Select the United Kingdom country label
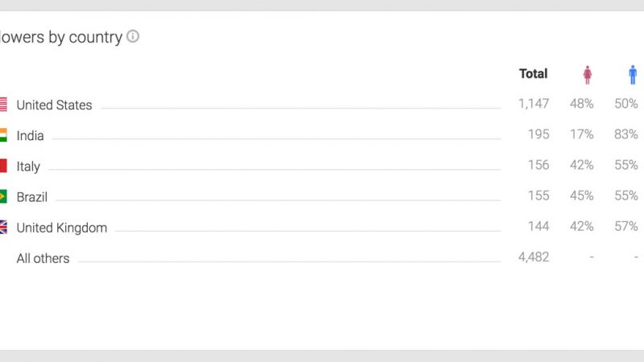 pyautogui.click(x=61, y=228)
